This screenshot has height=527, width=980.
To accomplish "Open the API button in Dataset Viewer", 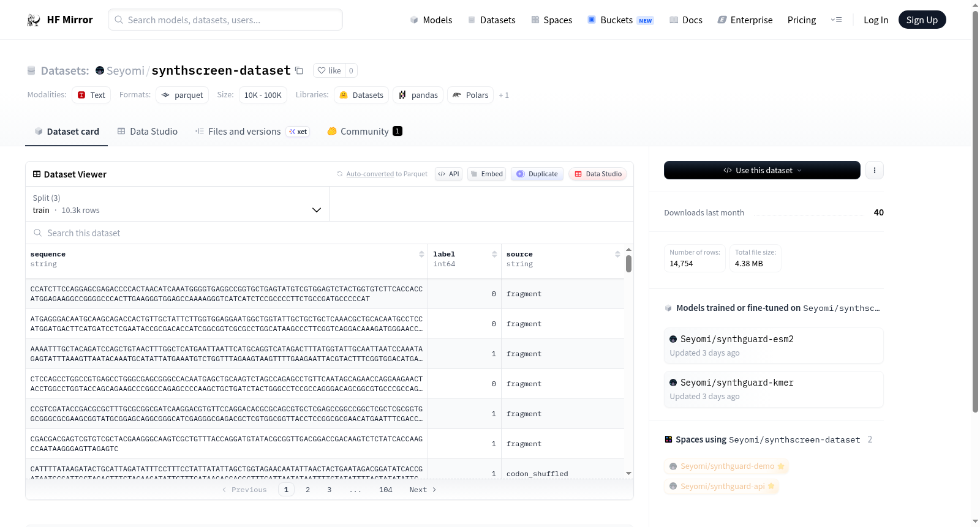I will click(448, 174).
